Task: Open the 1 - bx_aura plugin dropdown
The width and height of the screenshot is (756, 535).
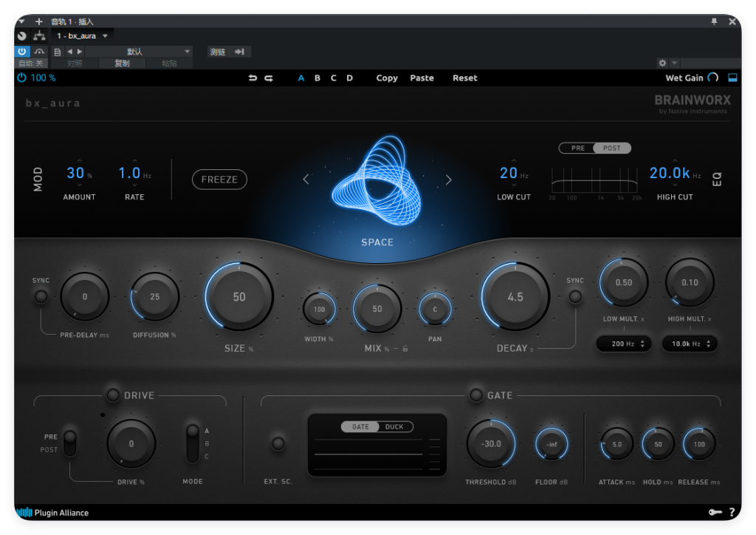Action: 105,35
